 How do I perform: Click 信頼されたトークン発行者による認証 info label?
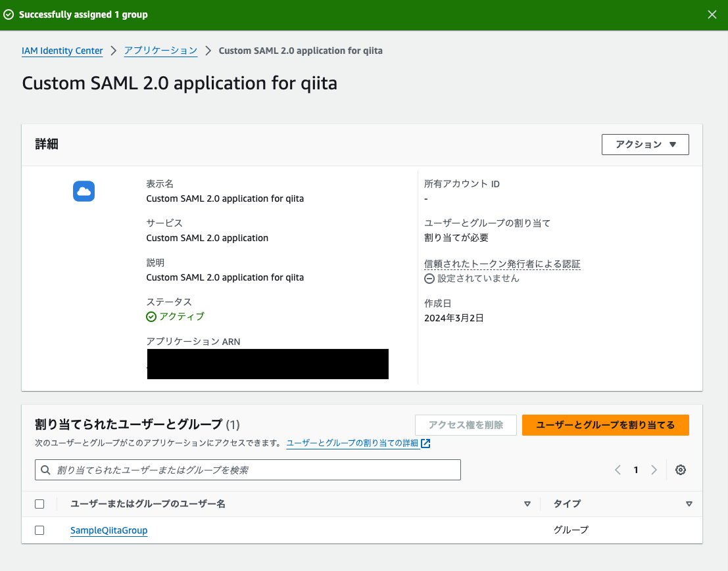coord(502,264)
